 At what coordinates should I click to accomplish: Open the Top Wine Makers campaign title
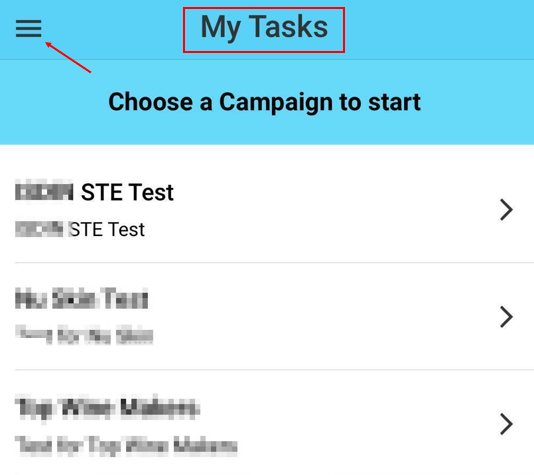point(107,408)
